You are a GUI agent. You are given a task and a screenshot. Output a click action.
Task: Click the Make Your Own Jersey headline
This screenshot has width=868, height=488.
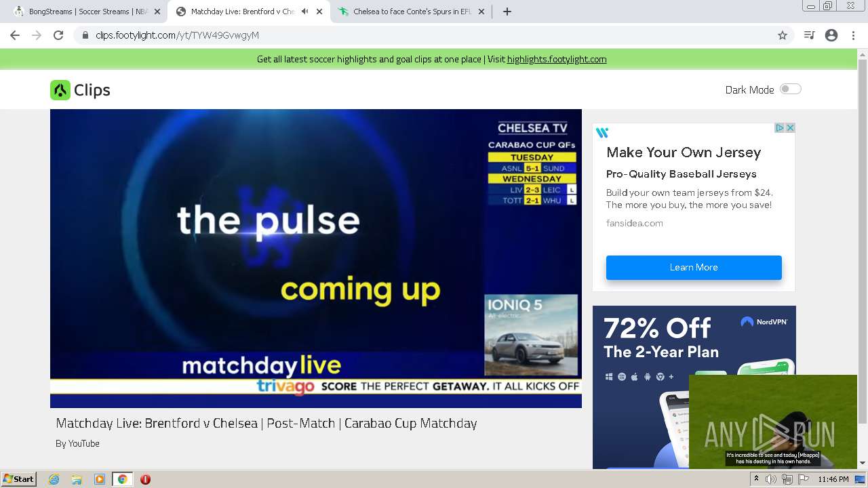pyautogui.click(x=684, y=152)
